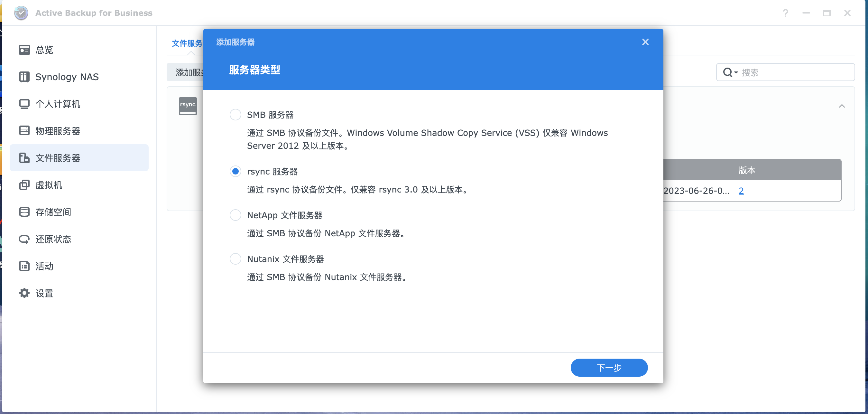868x414 pixels.
Task: Click the 下一步 button
Action: pyautogui.click(x=609, y=367)
